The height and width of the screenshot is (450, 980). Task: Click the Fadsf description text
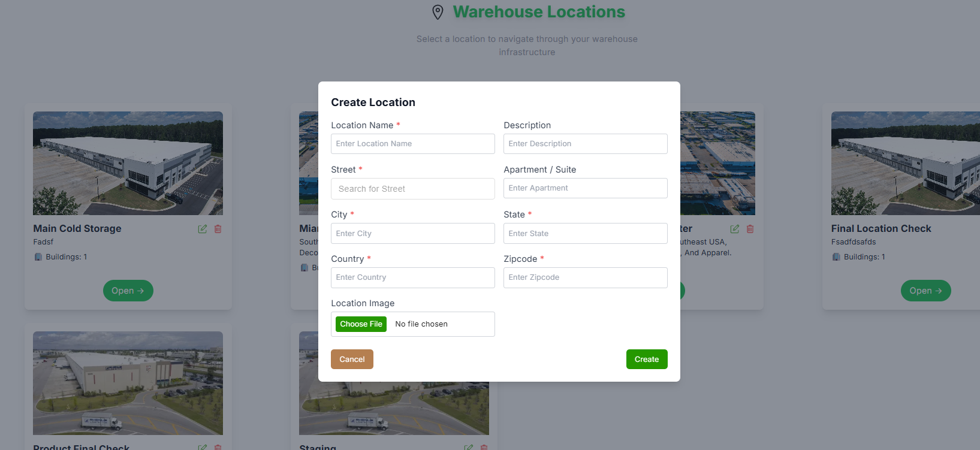[x=43, y=242]
